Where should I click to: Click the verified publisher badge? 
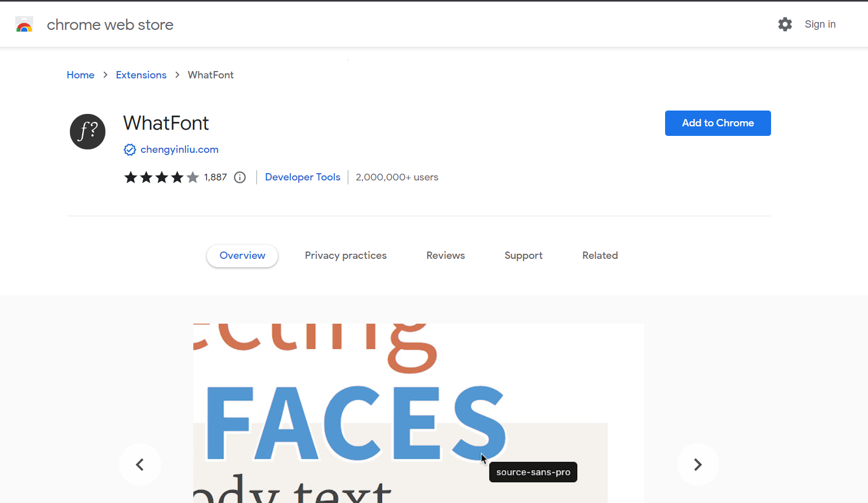click(x=130, y=149)
